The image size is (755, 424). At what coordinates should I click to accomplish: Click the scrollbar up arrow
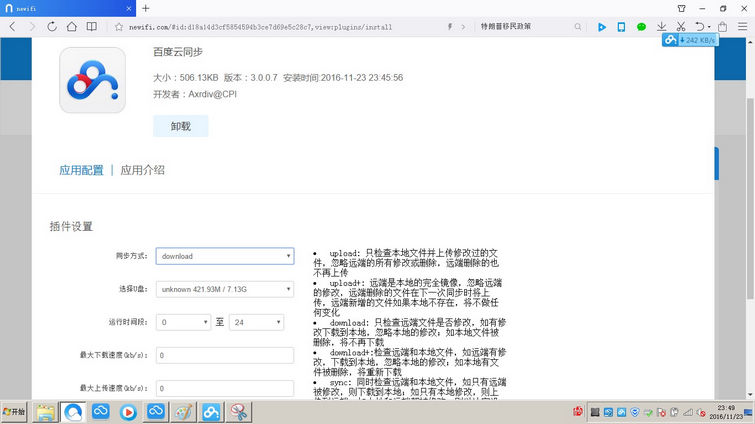coord(750,42)
